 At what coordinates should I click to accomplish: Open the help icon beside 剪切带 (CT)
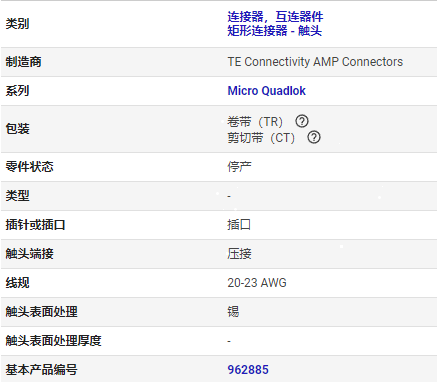[x=314, y=137]
